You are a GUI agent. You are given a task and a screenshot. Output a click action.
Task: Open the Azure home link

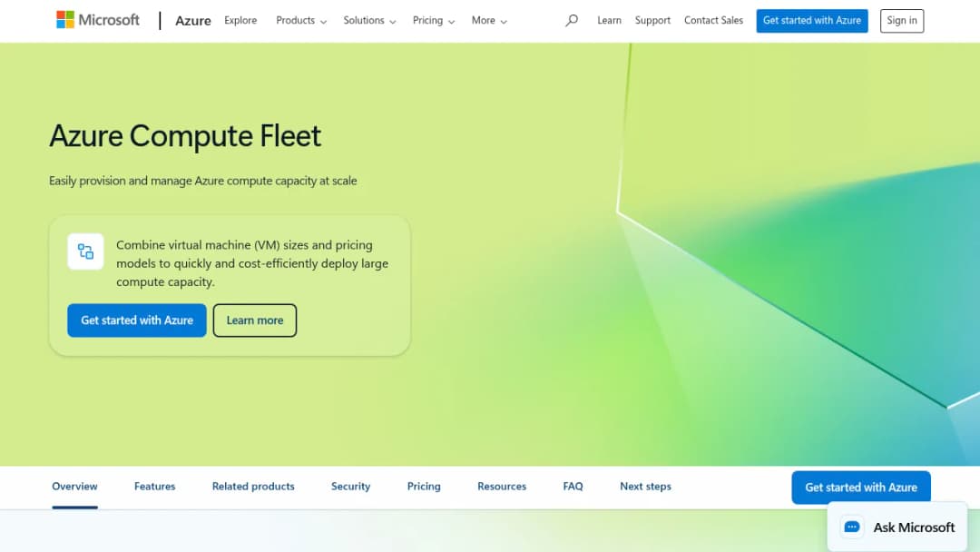click(192, 21)
